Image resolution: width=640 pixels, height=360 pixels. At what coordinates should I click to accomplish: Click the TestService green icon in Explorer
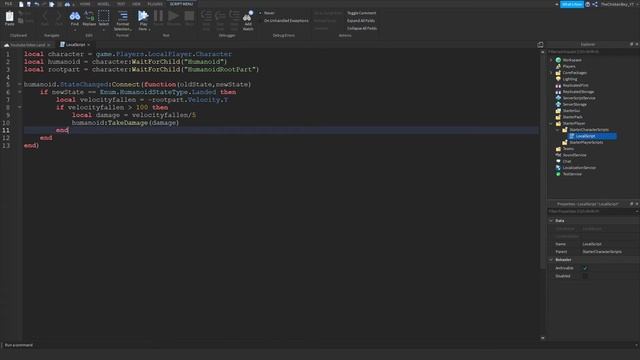coord(558,174)
